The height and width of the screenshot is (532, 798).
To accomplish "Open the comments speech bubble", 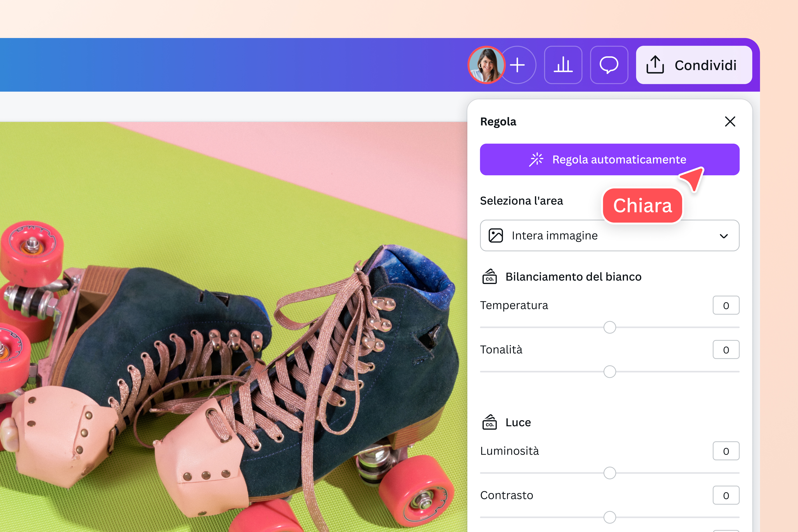I will (x=609, y=65).
